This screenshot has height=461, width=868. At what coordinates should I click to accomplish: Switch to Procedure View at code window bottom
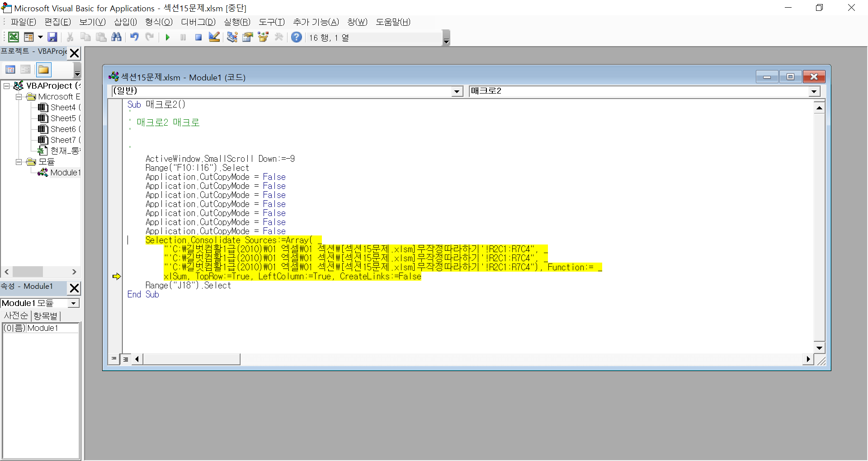[114, 359]
